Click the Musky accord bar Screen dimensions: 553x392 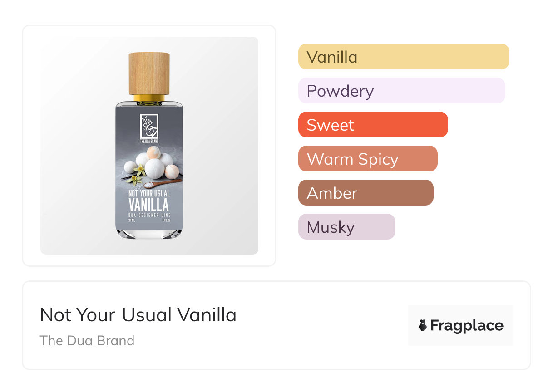pos(346,227)
